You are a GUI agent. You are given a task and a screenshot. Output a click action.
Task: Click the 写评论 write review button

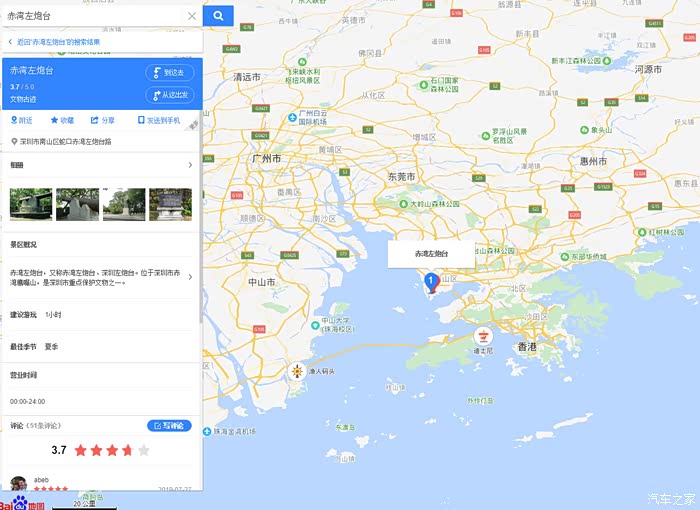click(x=169, y=426)
